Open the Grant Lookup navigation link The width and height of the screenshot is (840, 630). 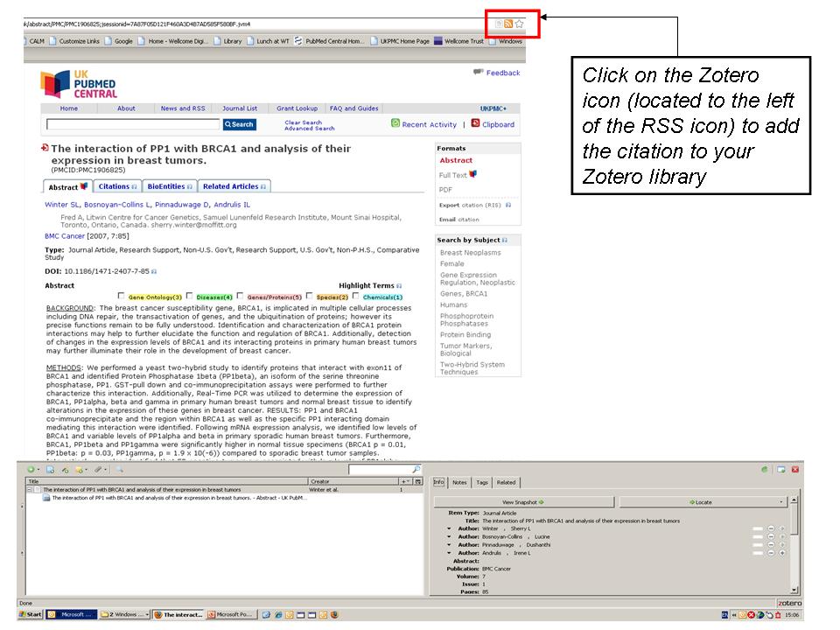pyautogui.click(x=297, y=108)
